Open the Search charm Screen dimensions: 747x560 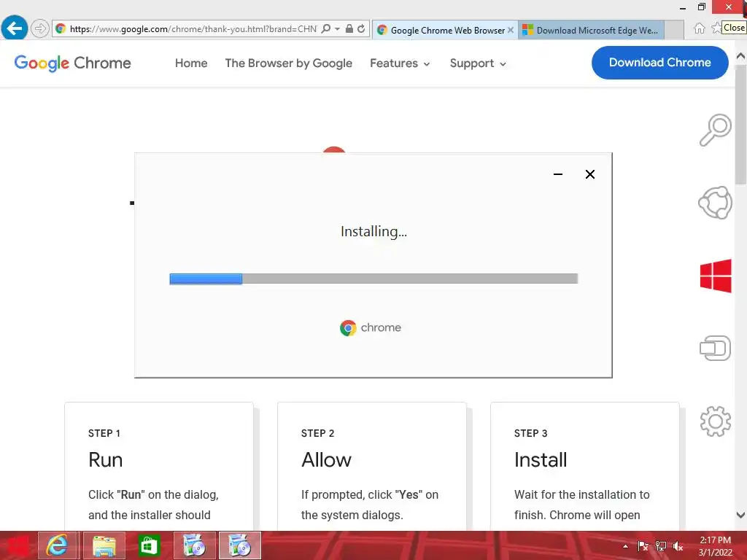[x=715, y=130]
